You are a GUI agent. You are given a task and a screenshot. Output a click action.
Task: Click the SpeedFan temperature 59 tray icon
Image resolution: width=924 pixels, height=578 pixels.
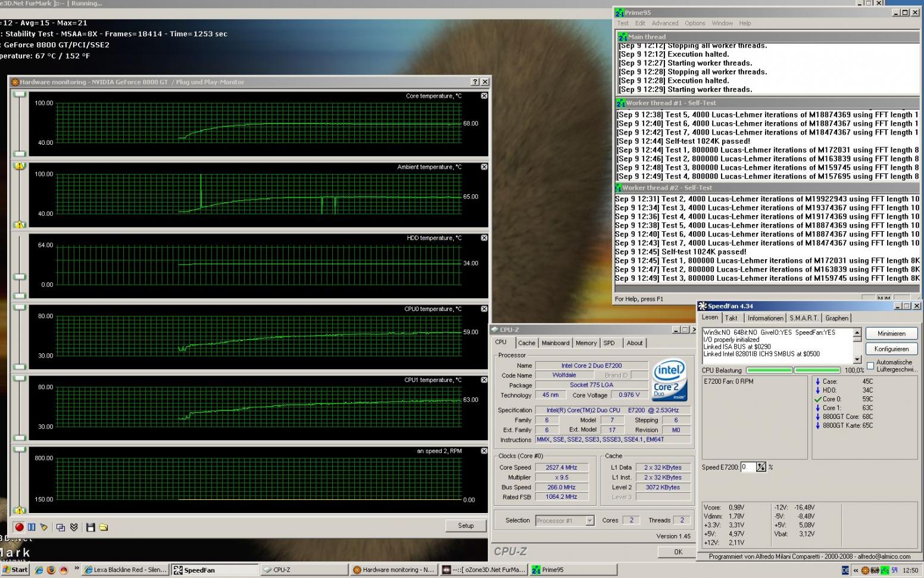[894, 571]
